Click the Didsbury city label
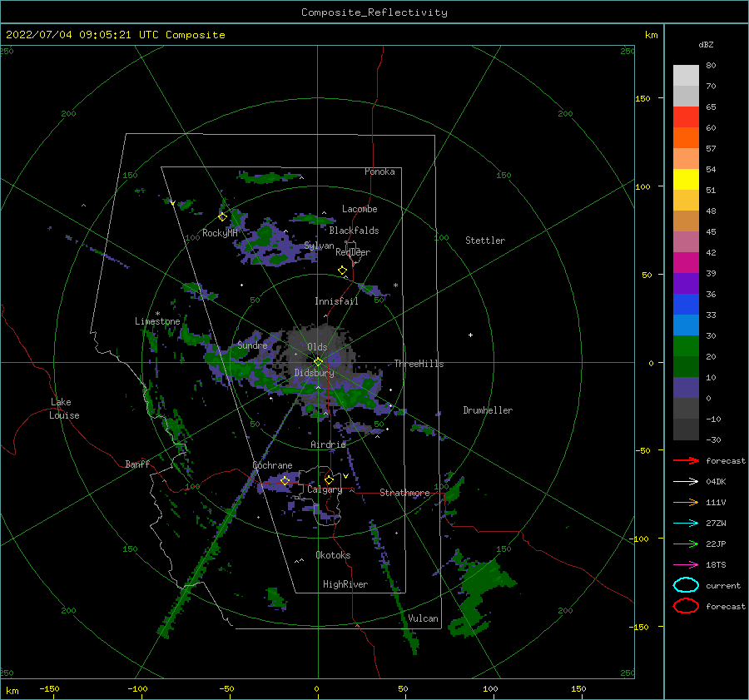The height and width of the screenshot is (700, 749). (x=314, y=373)
